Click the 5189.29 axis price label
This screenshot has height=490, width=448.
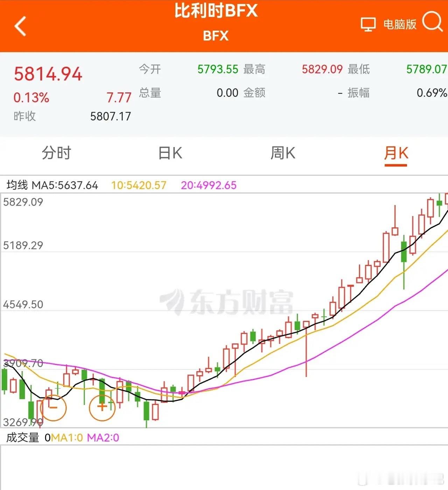pos(23,245)
